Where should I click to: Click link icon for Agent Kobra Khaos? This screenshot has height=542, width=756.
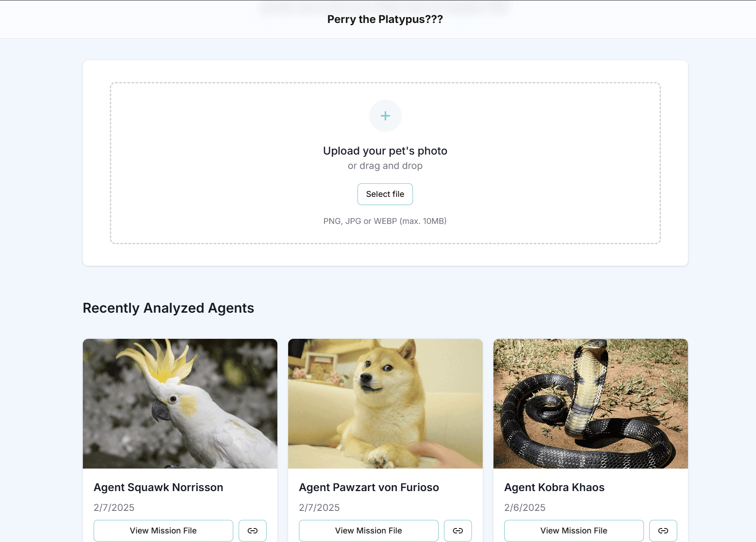pyautogui.click(x=663, y=530)
